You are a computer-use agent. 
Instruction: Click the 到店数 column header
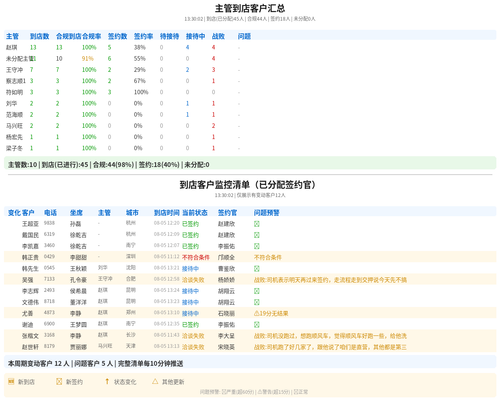click(x=39, y=36)
